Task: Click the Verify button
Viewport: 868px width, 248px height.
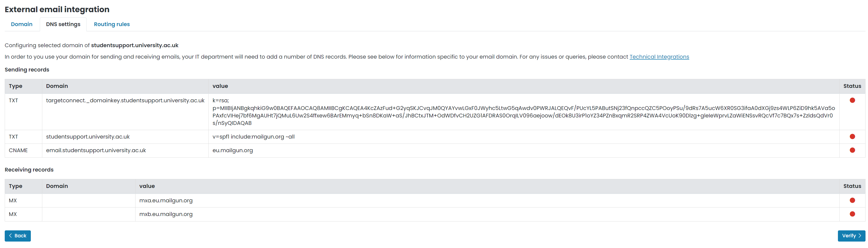Action: [x=851, y=236]
